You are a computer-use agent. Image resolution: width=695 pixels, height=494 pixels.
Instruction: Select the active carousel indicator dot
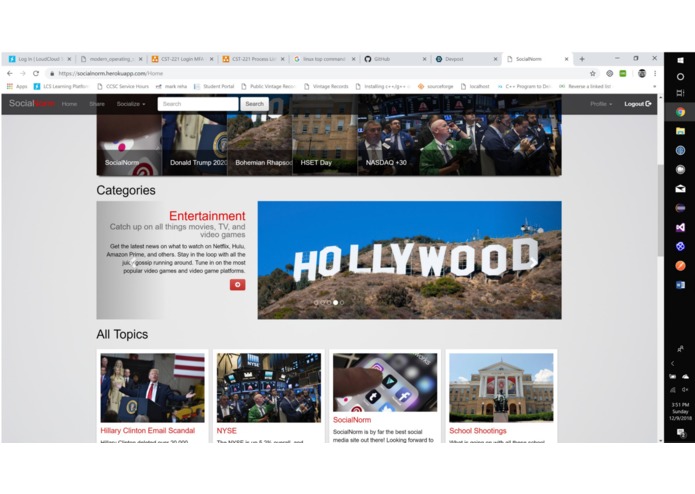[x=336, y=303]
